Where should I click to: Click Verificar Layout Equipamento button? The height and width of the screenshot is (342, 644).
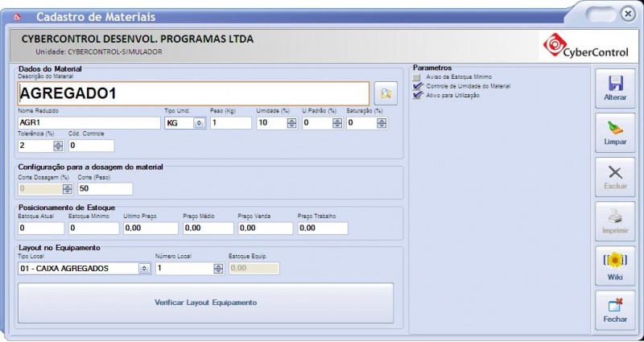click(x=205, y=303)
